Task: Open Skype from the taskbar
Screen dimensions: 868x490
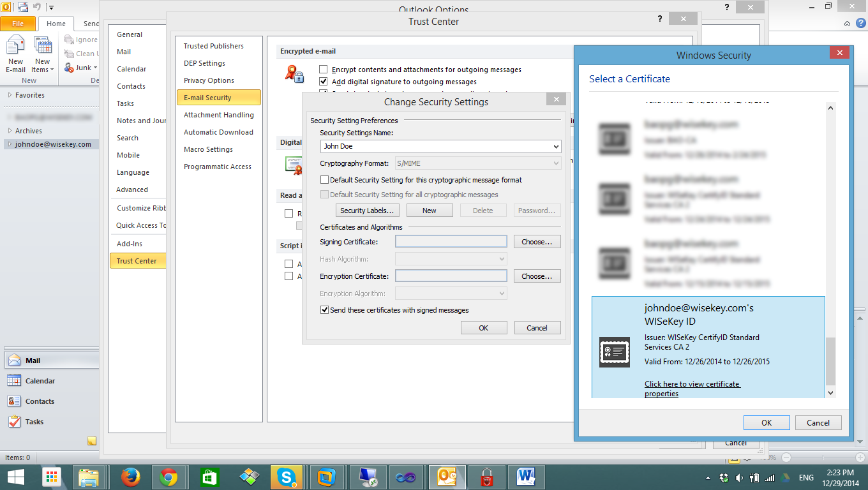Action: (287, 477)
